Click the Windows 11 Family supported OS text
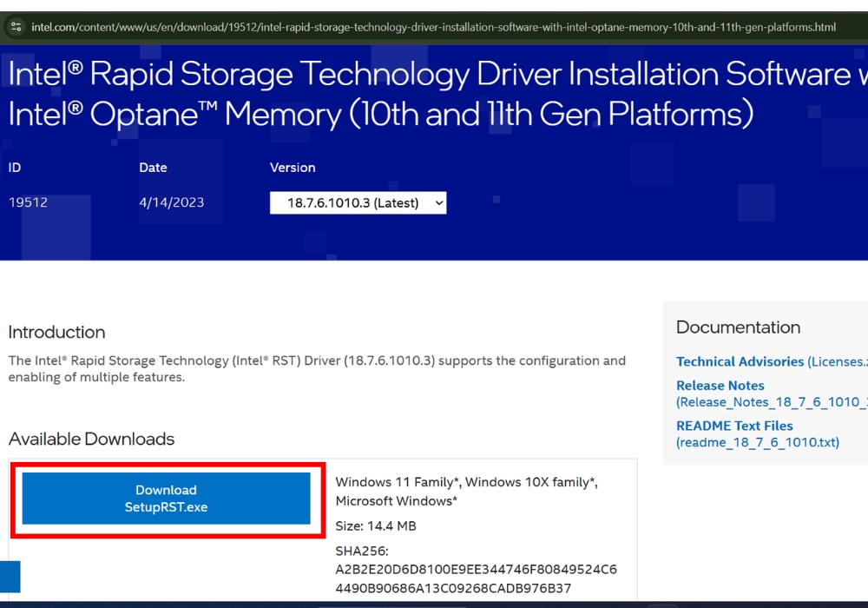This screenshot has height=608, width=868. click(x=467, y=491)
